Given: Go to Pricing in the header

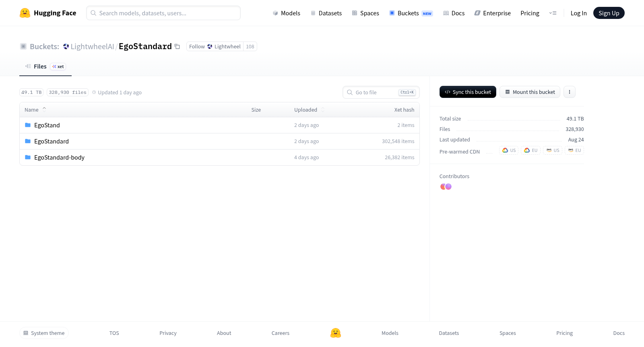Looking at the screenshot, I should (530, 13).
